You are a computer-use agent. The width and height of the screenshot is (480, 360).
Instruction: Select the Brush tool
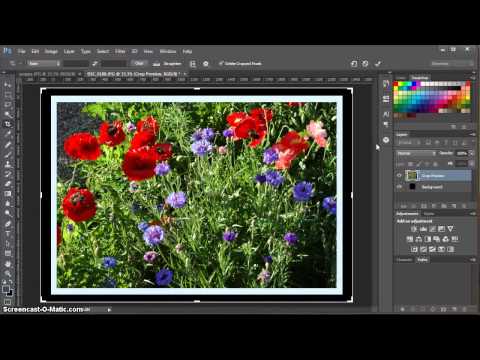[7, 154]
